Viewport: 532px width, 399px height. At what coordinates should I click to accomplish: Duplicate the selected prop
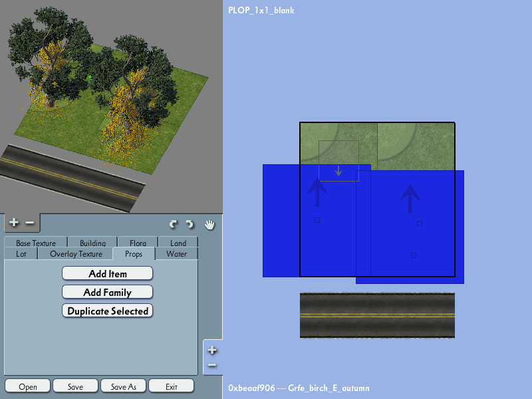point(108,311)
